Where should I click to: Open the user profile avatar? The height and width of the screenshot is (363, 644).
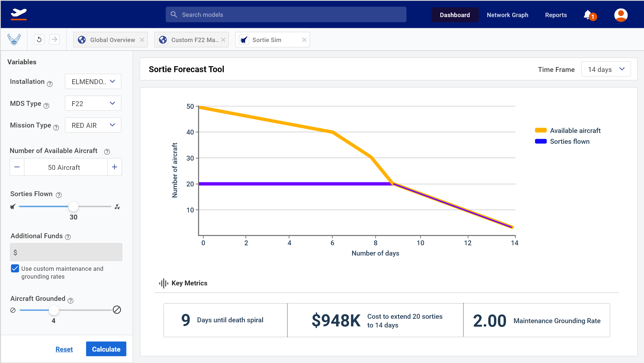621,15
